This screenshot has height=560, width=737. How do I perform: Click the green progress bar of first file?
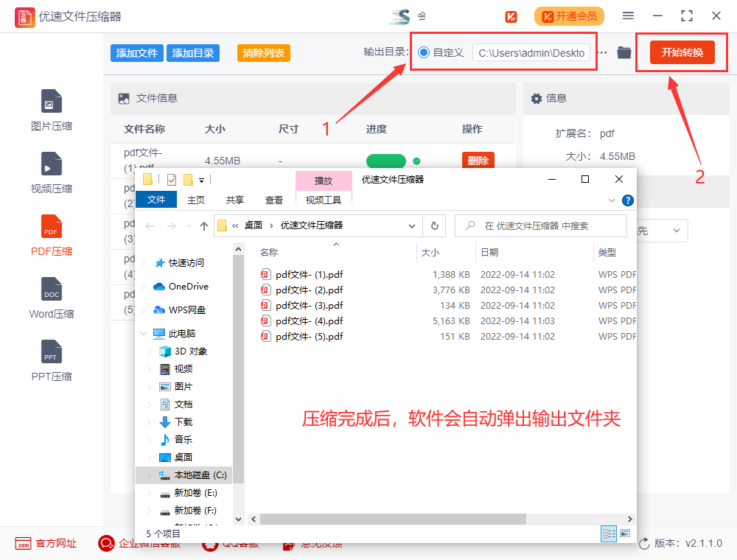click(x=386, y=161)
